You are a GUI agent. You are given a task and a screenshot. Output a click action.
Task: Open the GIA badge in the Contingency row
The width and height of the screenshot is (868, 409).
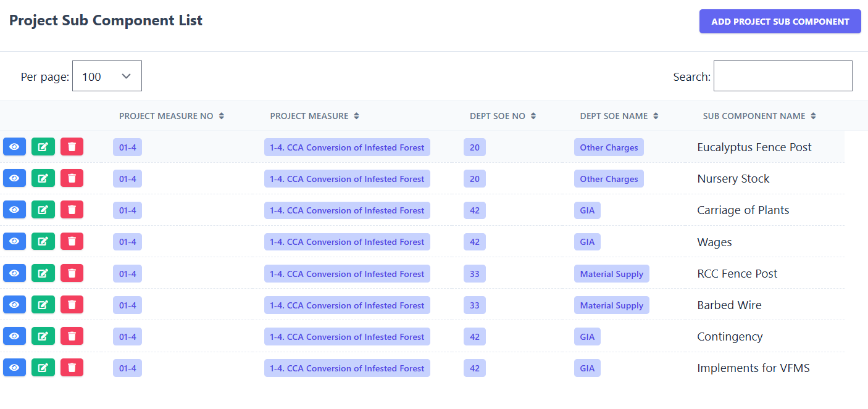pyautogui.click(x=587, y=336)
